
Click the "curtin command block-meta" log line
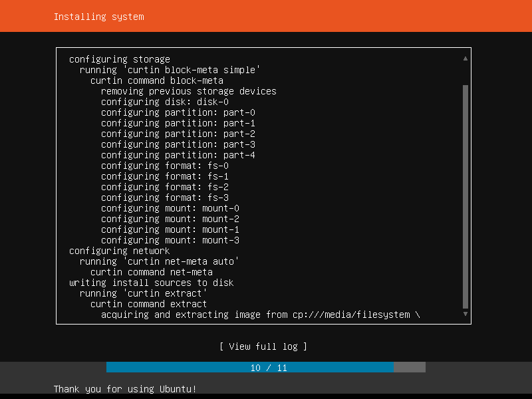click(157, 80)
